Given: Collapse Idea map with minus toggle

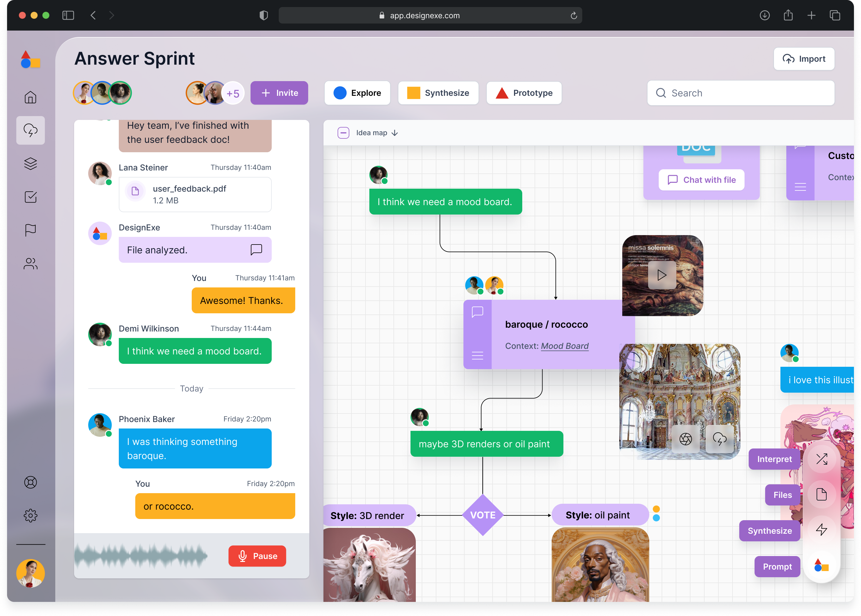Looking at the screenshot, I should [x=343, y=133].
